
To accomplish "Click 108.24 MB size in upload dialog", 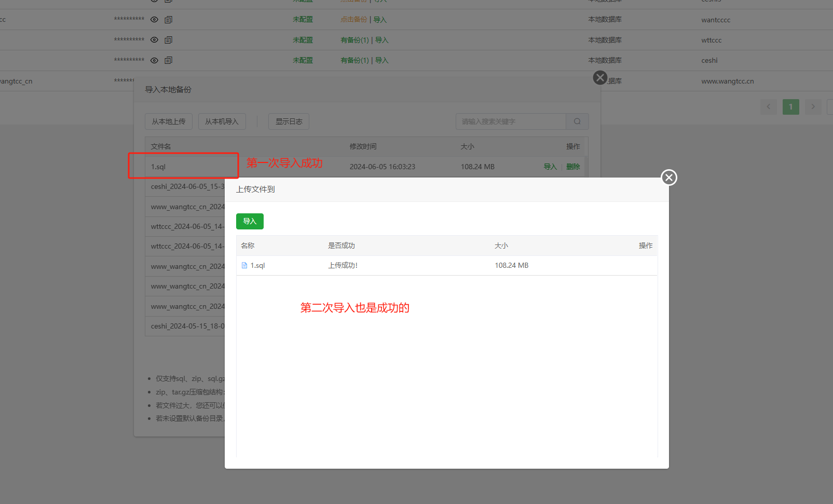I will point(512,265).
